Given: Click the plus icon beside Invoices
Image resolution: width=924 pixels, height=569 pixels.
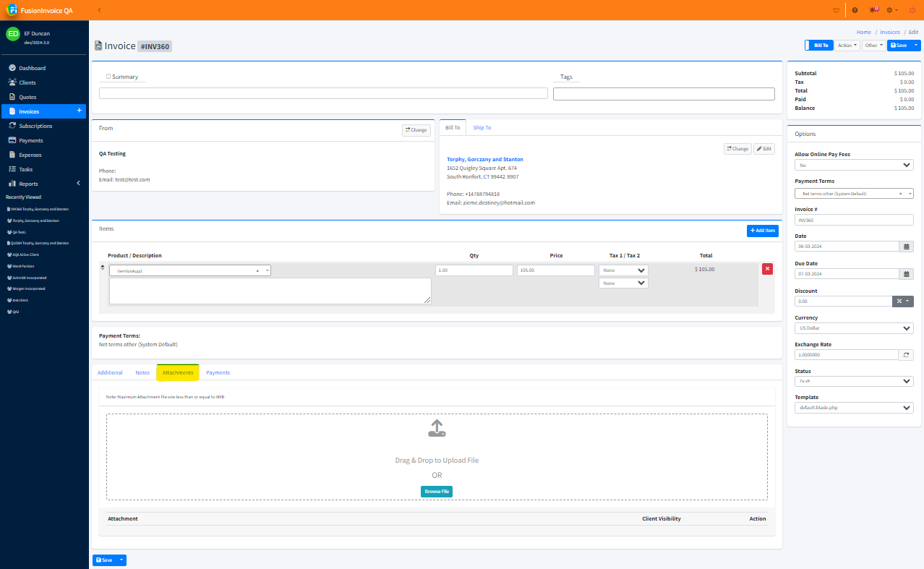Looking at the screenshot, I should (x=79, y=111).
